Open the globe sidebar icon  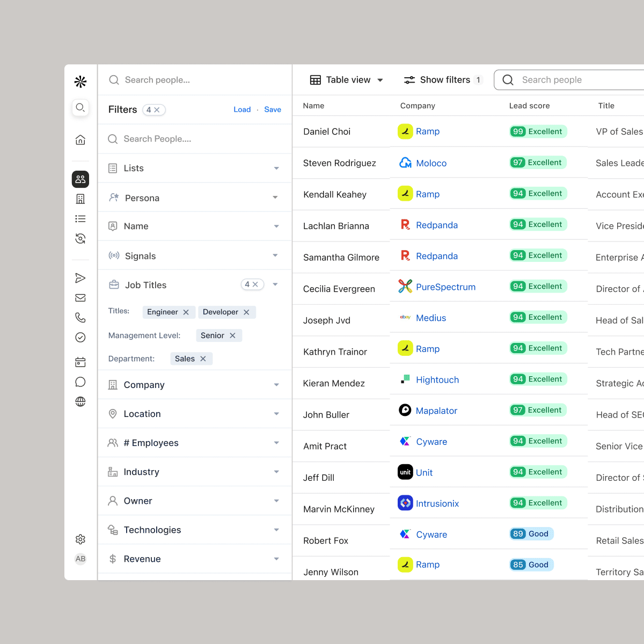coord(80,401)
